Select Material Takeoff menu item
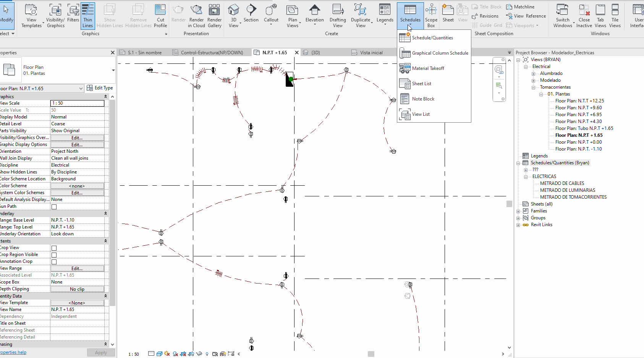The width and height of the screenshot is (644, 358). [434, 68]
